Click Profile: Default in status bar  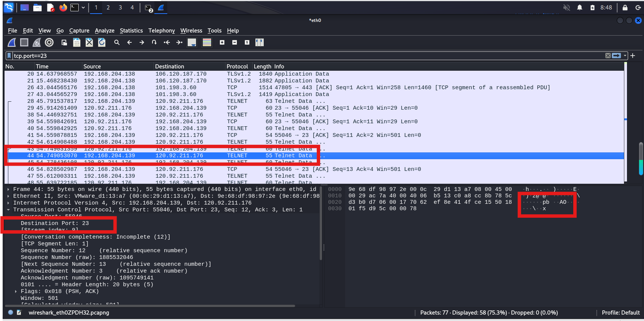621,313
